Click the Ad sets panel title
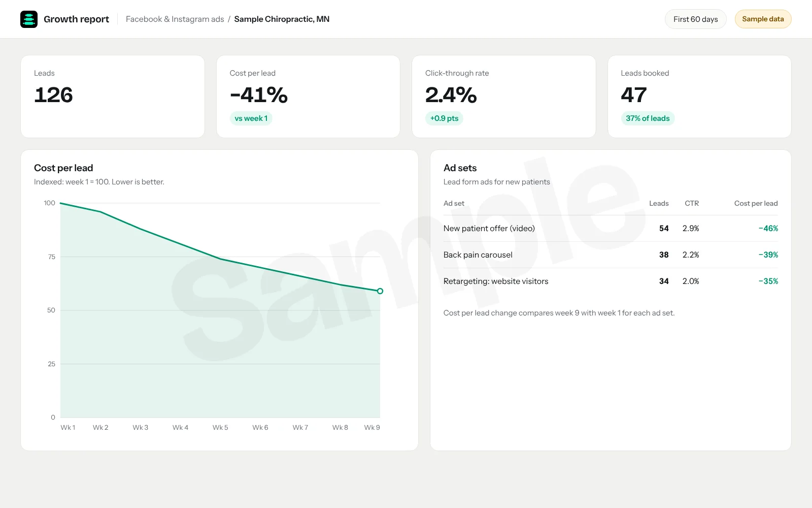 point(460,168)
